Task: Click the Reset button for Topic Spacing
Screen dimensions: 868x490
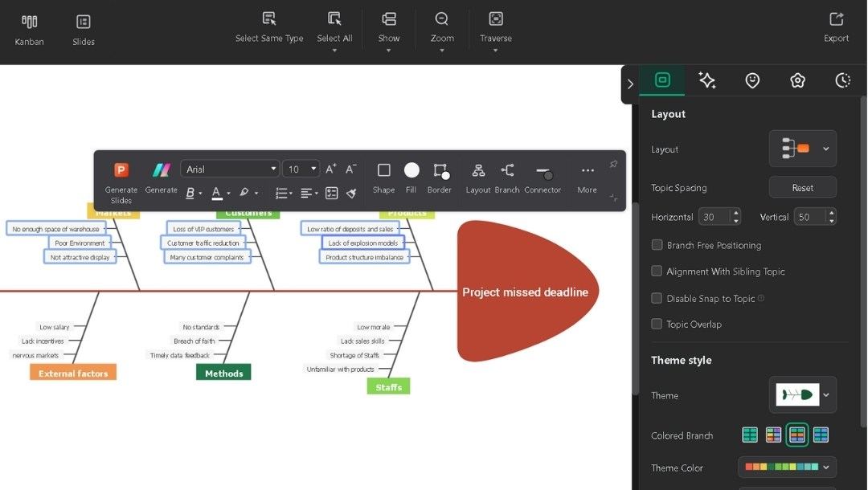Action: (802, 187)
